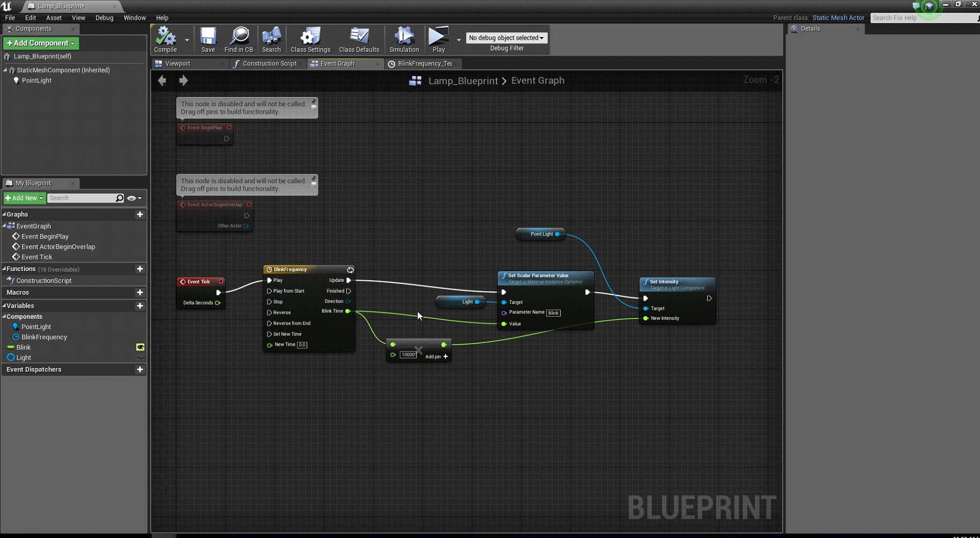Toggle the visibility marker on Light variable
The image size is (980, 538).
coord(140,357)
